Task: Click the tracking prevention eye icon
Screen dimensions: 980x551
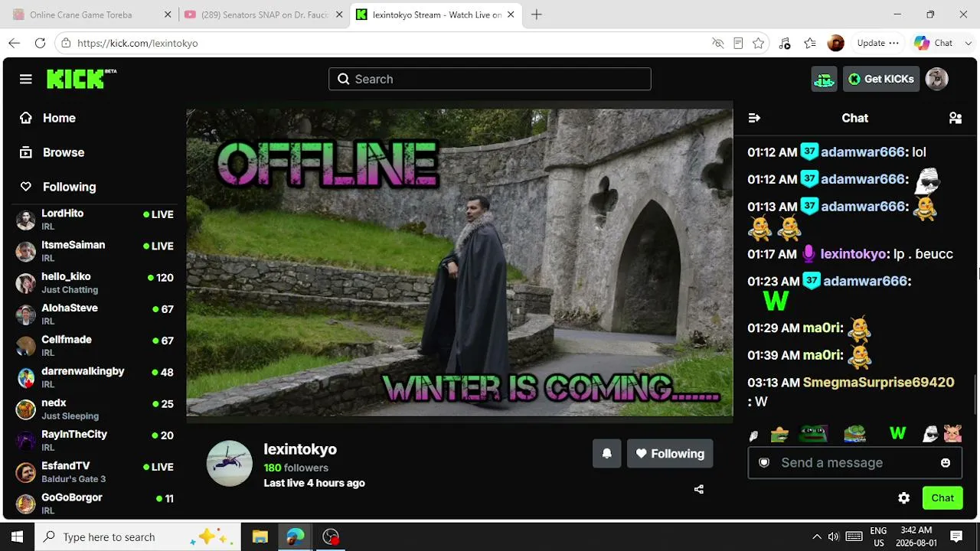Action: point(717,43)
